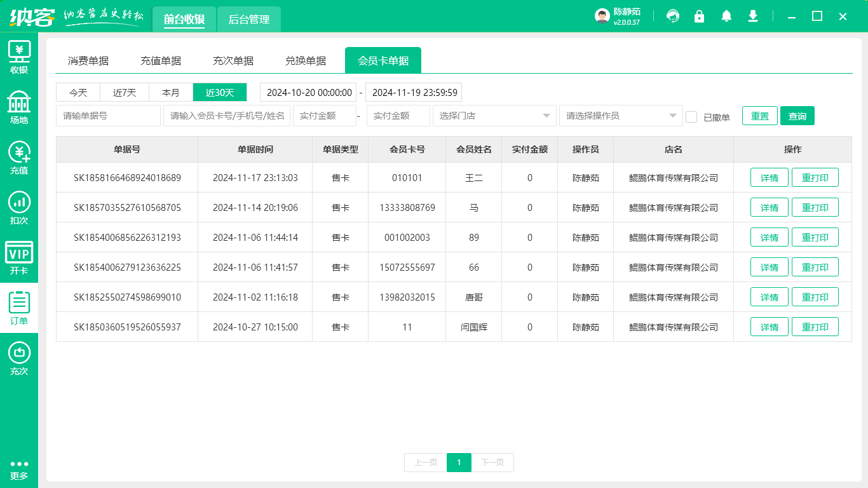Expand the 选择门店 store dropdown

pos(494,116)
